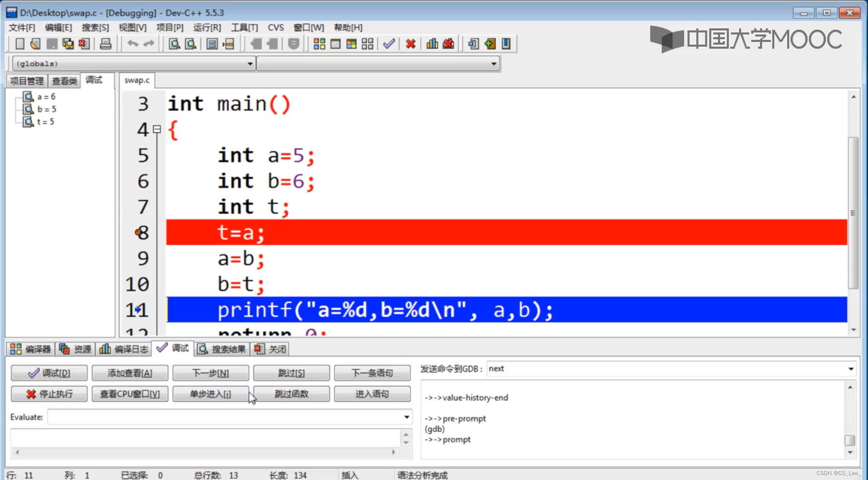Open the 帮助[H] menu
Screen dimensions: 868x480
[348, 28]
